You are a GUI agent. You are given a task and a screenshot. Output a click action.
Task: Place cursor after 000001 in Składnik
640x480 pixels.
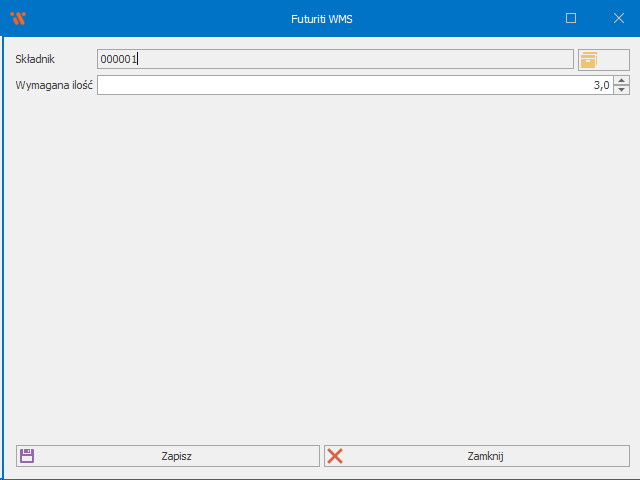(x=139, y=60)
